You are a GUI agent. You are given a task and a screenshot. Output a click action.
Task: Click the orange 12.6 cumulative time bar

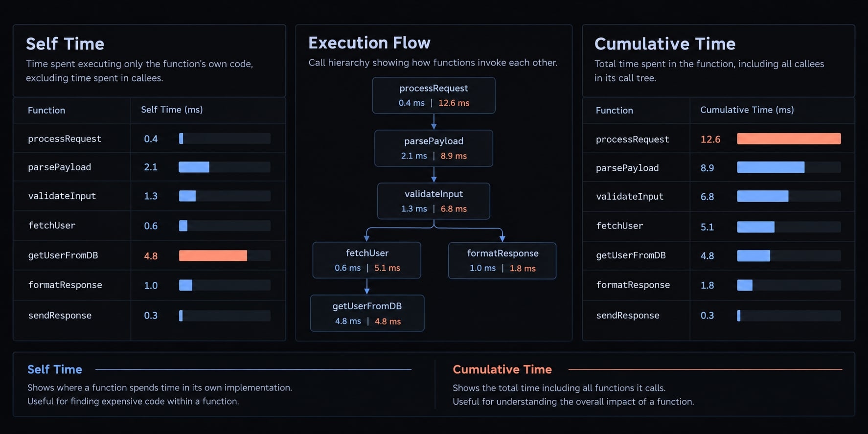click(789, 138)
